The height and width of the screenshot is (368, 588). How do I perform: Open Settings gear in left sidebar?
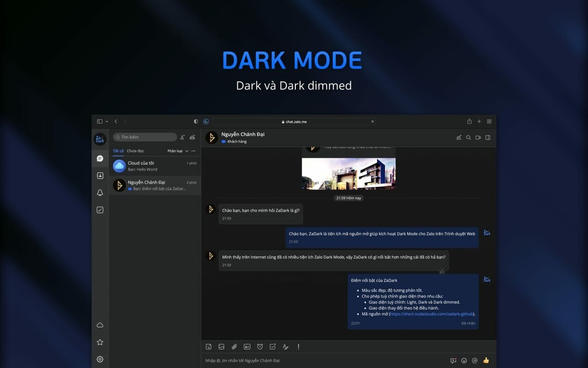coord(100,359)
